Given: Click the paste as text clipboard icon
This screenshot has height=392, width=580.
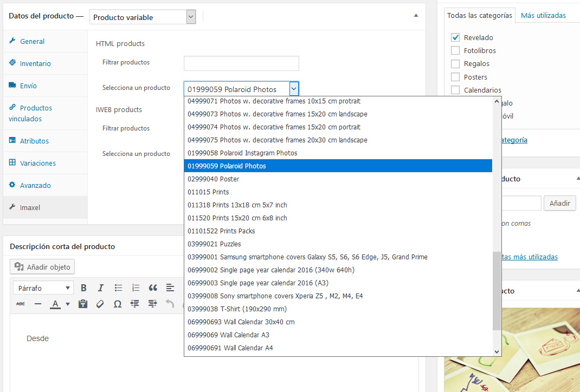Looking at the screenshot, I should pos(83,304).
